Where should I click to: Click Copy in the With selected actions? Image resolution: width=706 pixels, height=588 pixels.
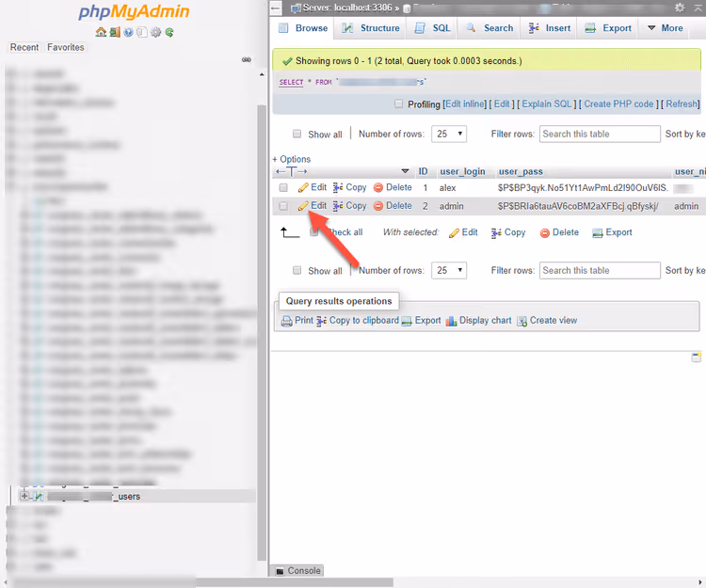(x=508, y=232)
